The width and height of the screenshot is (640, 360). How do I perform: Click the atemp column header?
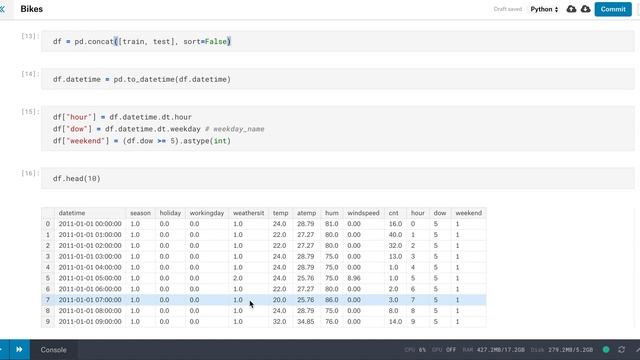tap(307, 213)
